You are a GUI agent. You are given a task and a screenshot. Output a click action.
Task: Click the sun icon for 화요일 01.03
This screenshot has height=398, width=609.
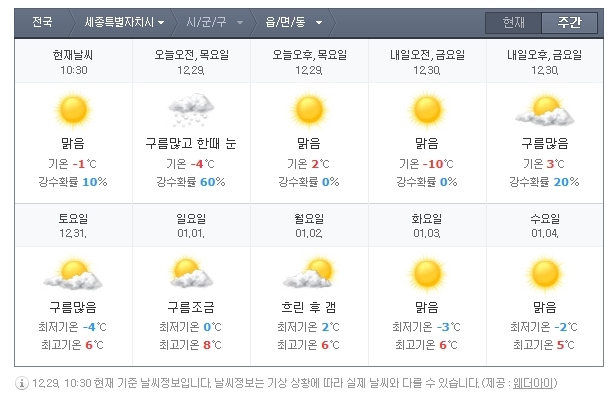[427, 274]
